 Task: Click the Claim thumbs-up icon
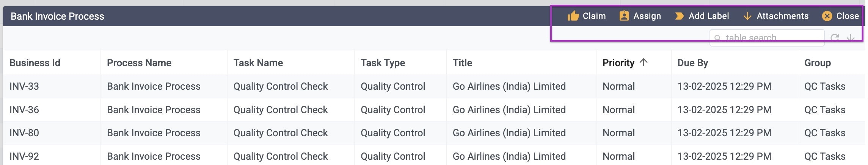click(x=573, y=16)
